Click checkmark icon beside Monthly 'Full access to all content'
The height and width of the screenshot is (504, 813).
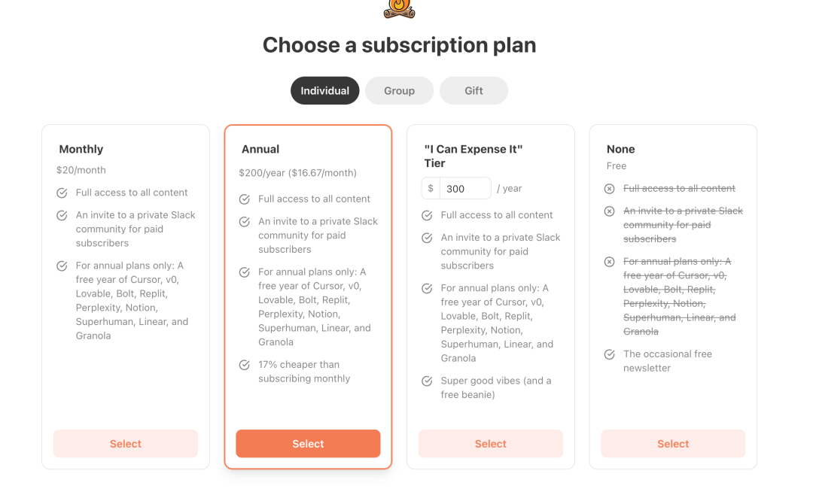pos(62,193)
